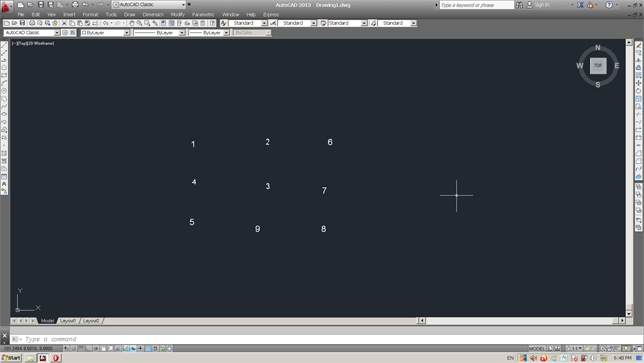Create new drawing with QNew icon in standard toolbar
Viewport: 644px width, 363px height.
click(7, 23)
